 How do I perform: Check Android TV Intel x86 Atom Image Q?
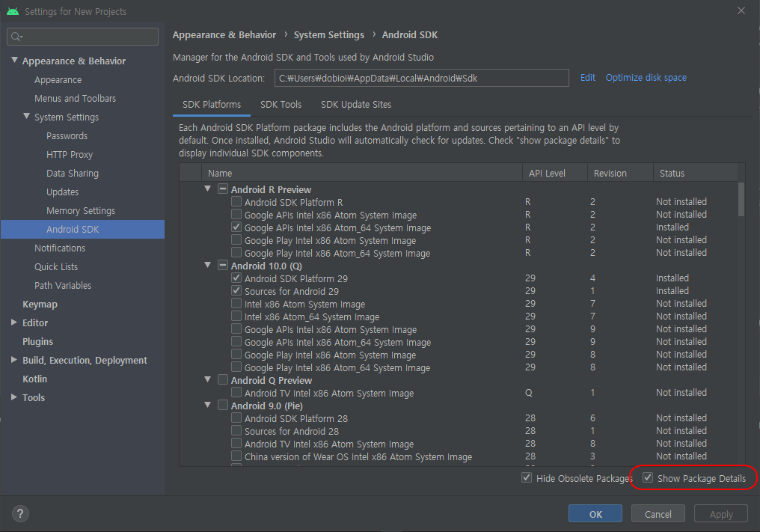[x=236, y=392]
